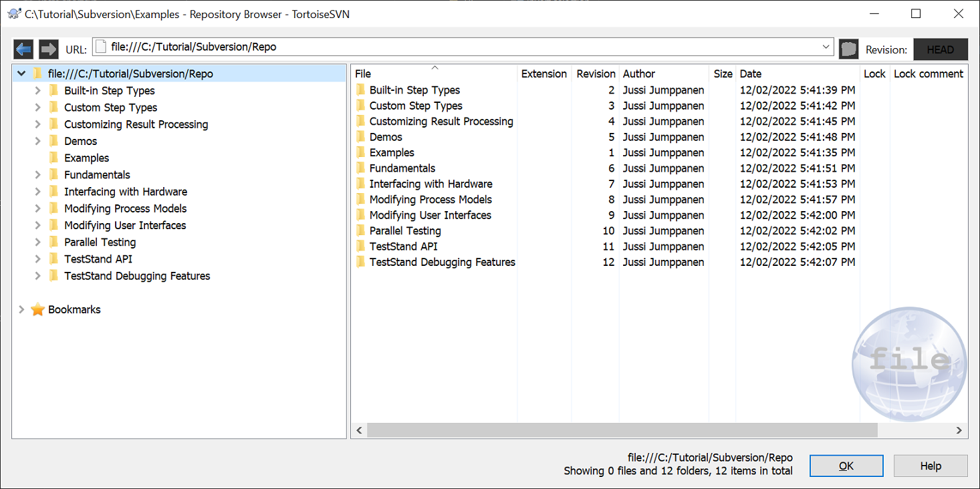The width and height of the screenshot is (980, 489).
Task: Click the Extension column header
Action: tap(544, 73)
